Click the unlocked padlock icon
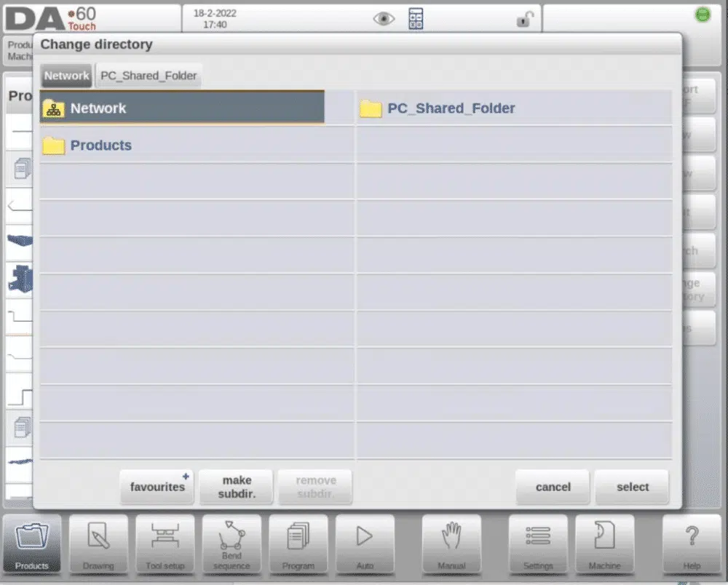728x585 pixels. (524, 19)
